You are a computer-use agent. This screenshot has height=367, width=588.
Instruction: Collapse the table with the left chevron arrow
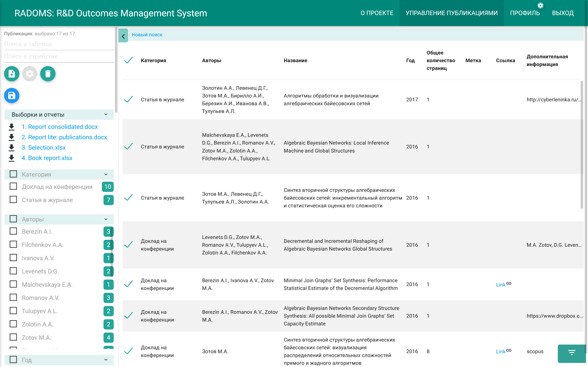coord(124,36)
